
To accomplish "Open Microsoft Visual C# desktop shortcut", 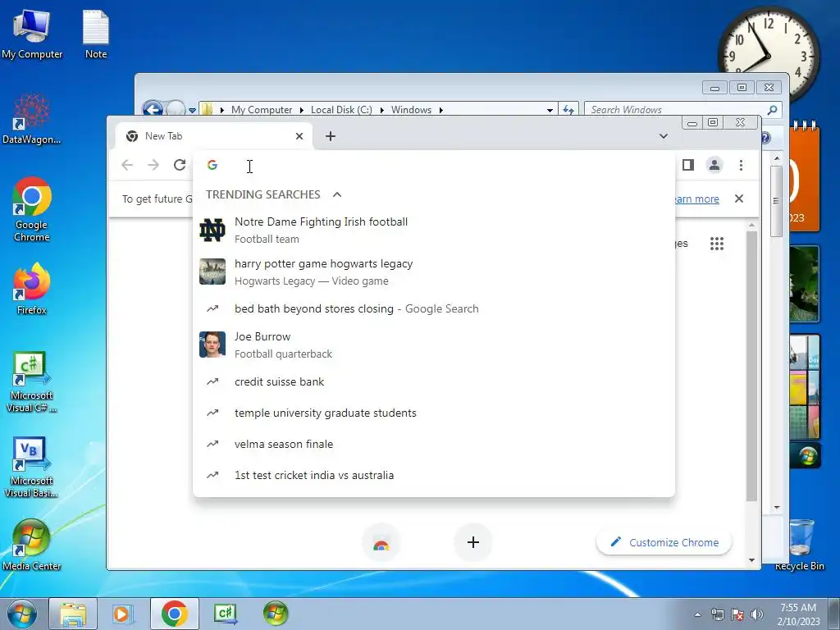I will coord(32,382).
